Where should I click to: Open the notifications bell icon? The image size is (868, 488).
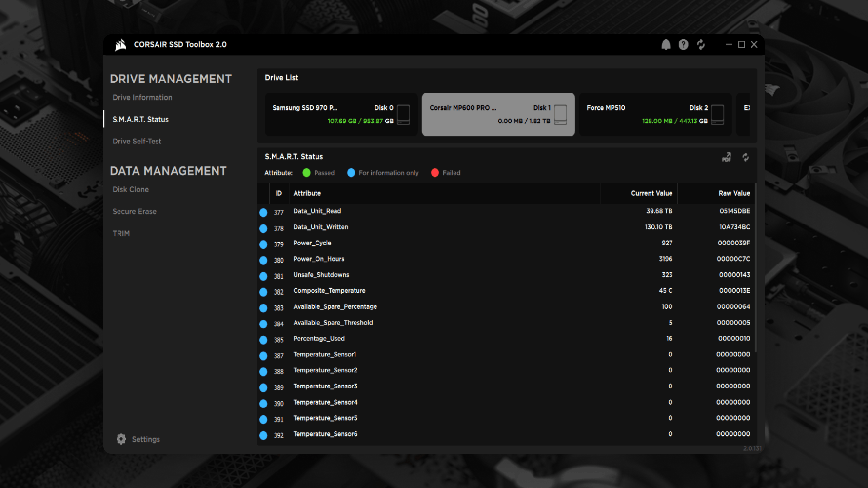pos(666,44)
